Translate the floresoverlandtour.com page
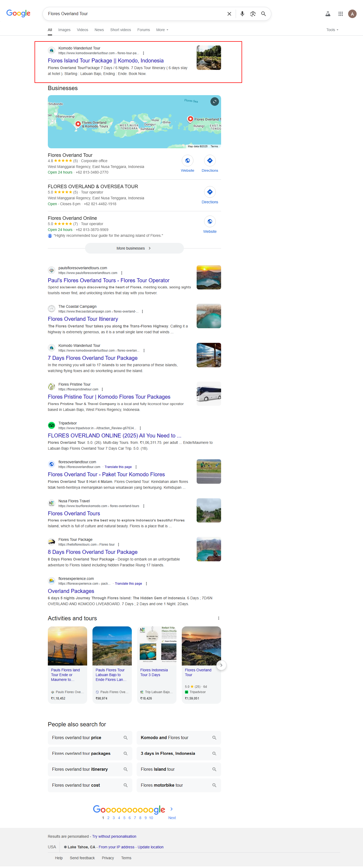 click(118, 467)
